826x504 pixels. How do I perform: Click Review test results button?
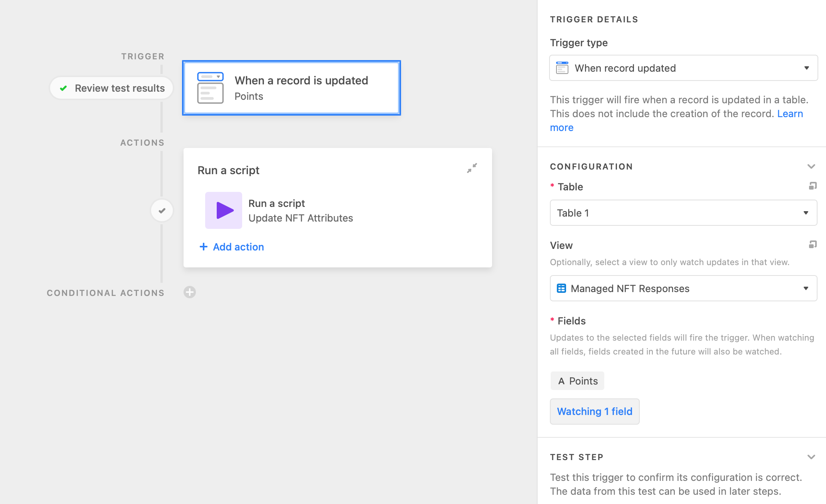click(112, 88)
